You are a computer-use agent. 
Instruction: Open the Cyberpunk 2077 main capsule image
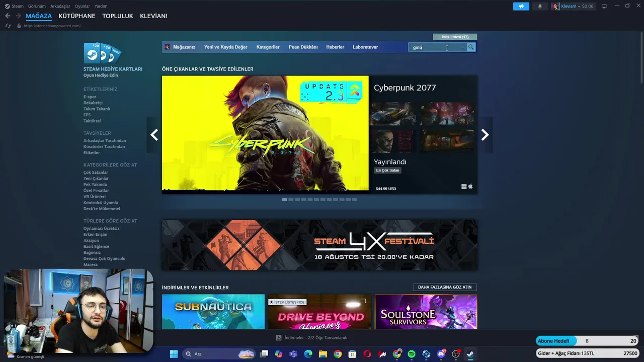click(265, 134)
